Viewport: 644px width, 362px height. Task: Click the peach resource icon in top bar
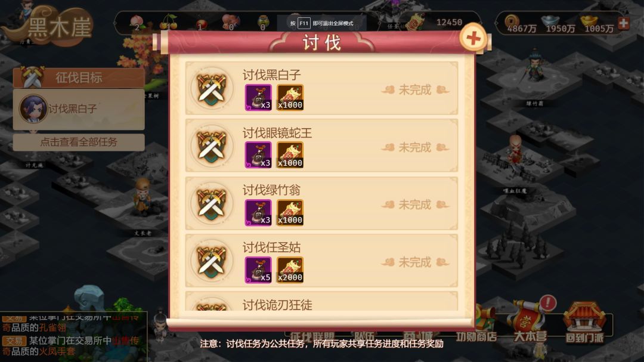click(137, 22)
